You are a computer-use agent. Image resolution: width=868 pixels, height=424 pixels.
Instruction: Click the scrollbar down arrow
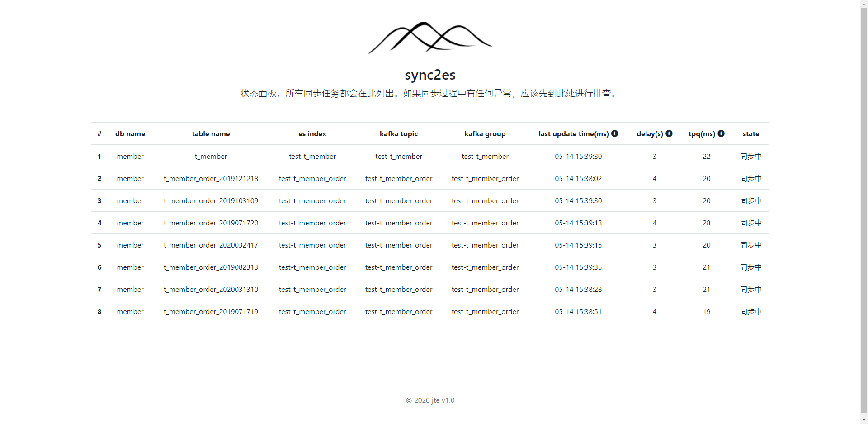[864, 420]
